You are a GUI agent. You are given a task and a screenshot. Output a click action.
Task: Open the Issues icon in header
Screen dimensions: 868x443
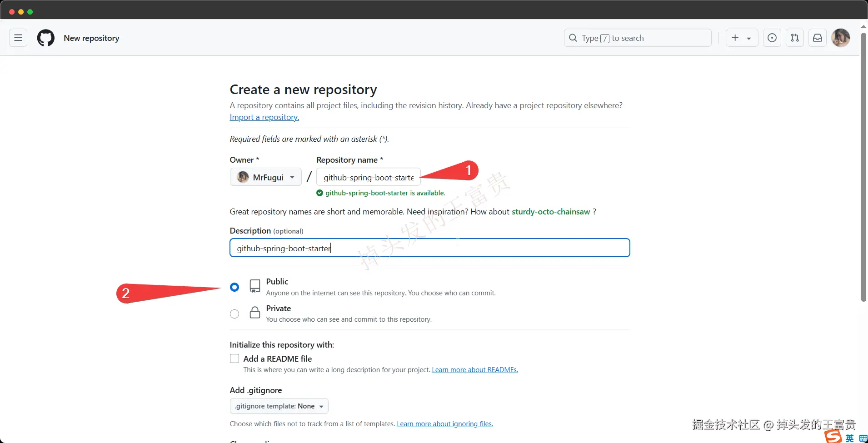772,38
